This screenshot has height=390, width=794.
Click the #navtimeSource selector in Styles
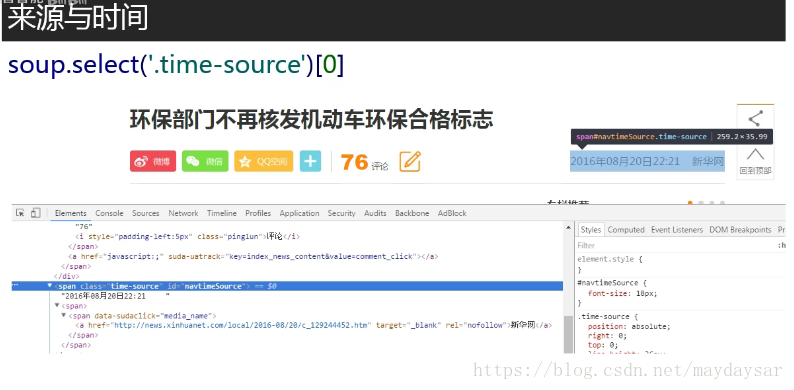tap(608, 283)
